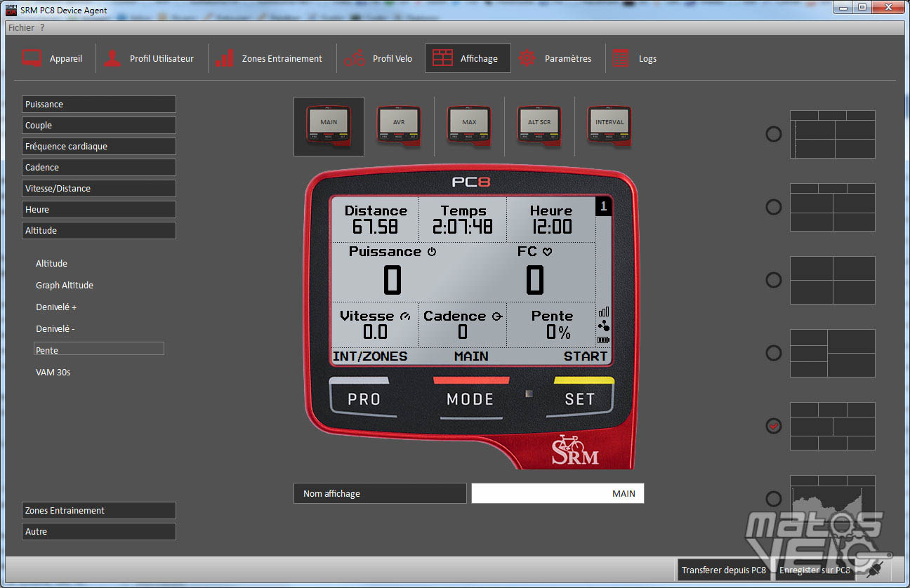
Task: Select Denivelé - field
Action: pos(55,328)
